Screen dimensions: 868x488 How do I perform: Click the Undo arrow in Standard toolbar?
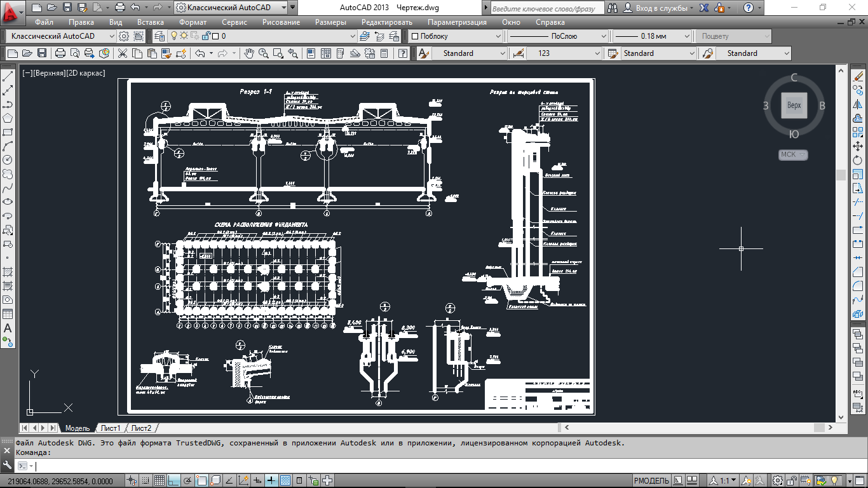coord(200,53)
